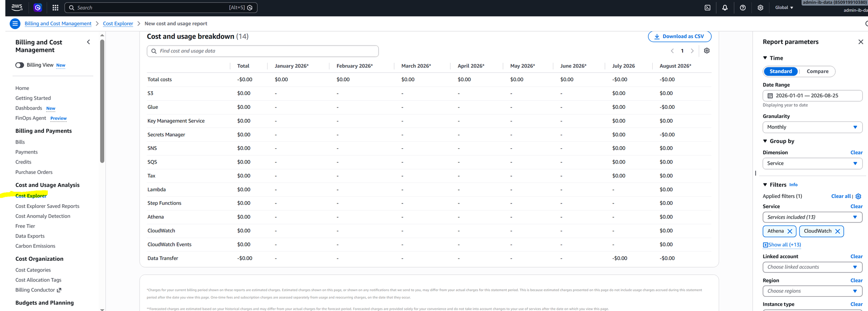Remove the Athena filter chip
868x311 pixels.
pos(790,231)
